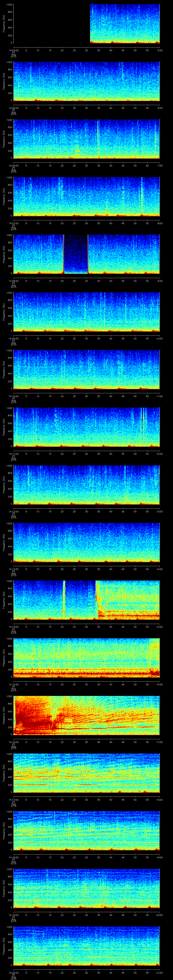Screen dimensions: 173x980
Task: Click the 13:00 end time label
Action: [x=159, y=511]
